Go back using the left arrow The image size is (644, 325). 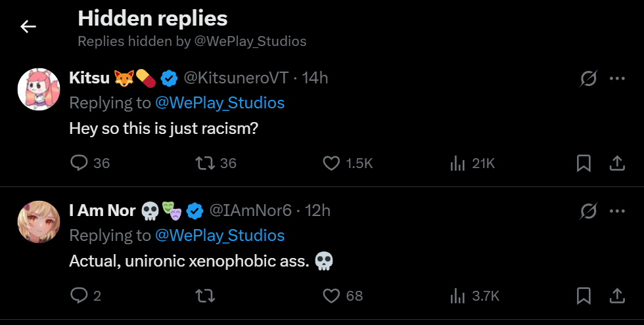pyautogui.click(x=28, y=26)
